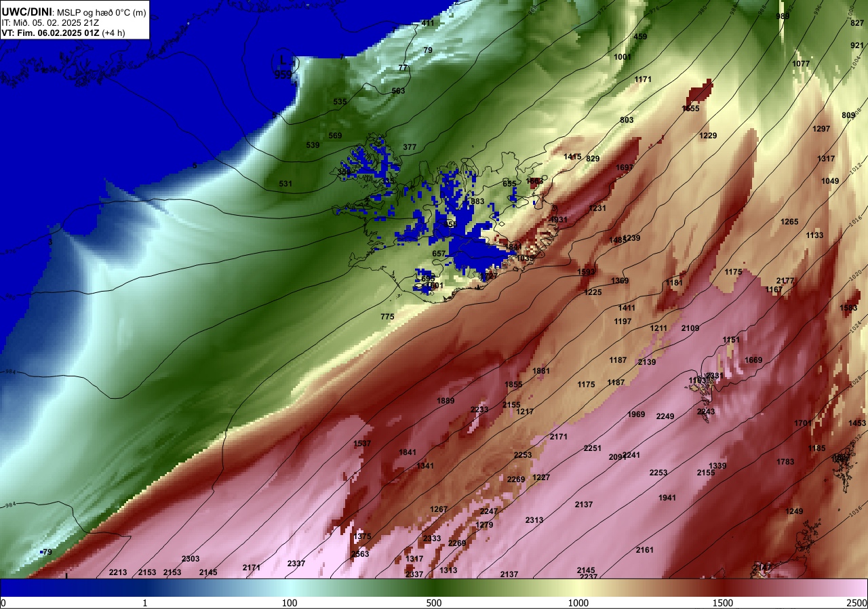Click the color bar tick label 100
This screenshot has height=609, width=868.
coord(290,603)
